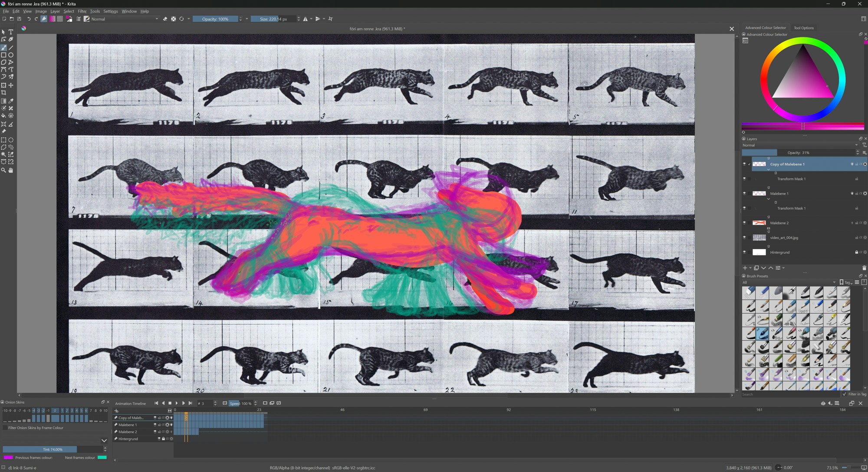Open the Layer menu
The height and width of the screenshot is (472, 868).
[55, 11]
